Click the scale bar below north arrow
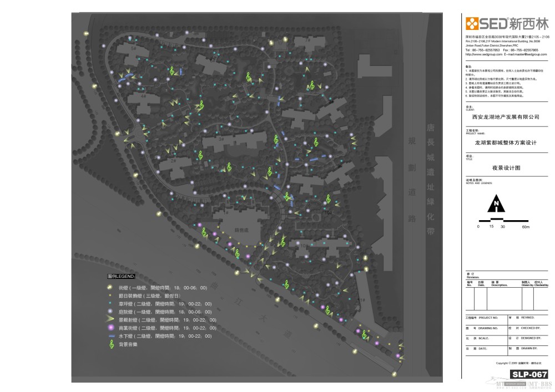Screen dimensions: 555x392 502,221
